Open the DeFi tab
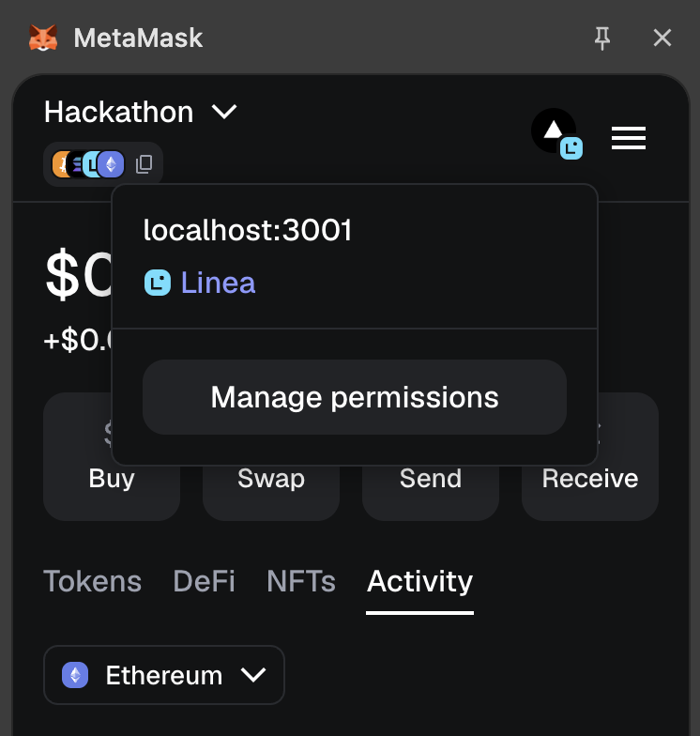The image size is (700, 736). [x=204, y=582]
